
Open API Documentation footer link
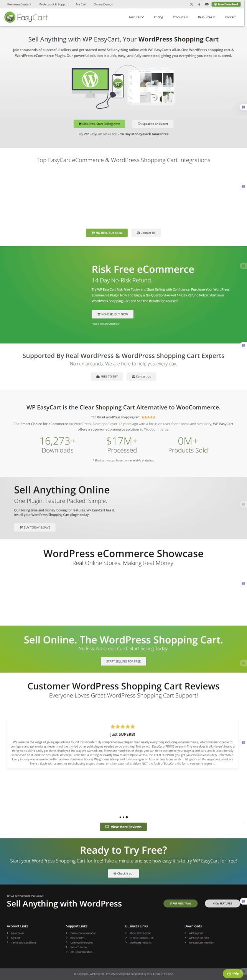(81, 952)
